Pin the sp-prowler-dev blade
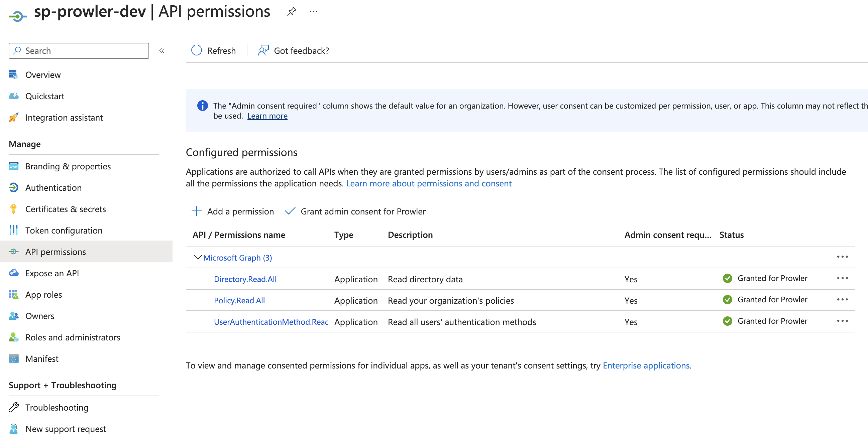The width and height of the screenshot is (868, 445). [x=292, y=12]
